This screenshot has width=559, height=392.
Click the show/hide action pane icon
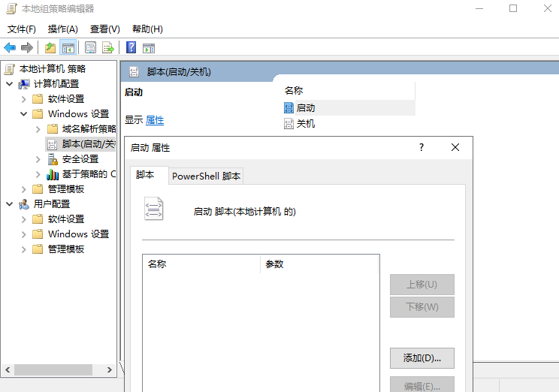click(149, 48)
